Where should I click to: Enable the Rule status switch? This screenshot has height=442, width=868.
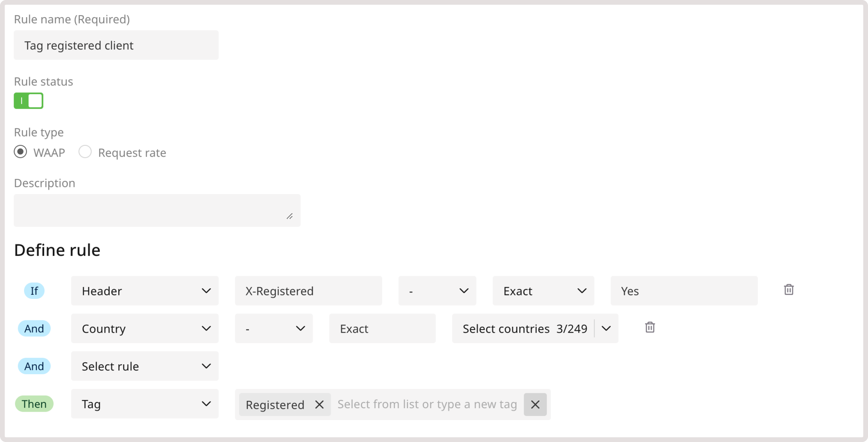point(28,101)
